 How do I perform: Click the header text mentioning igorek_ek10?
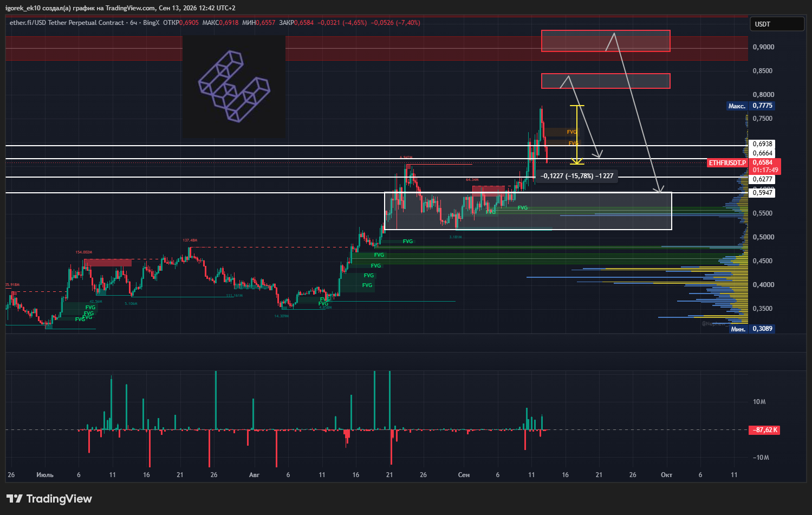click(x=120, y=8)
